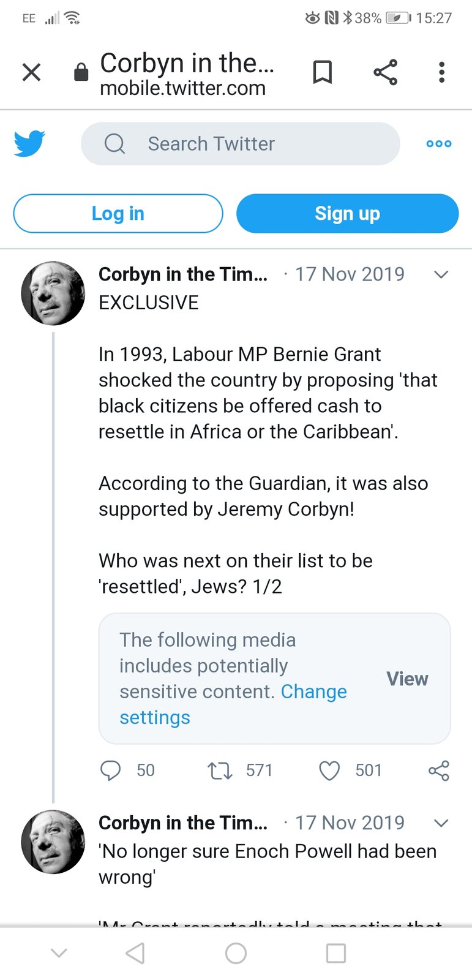Tap the browser share icon

tap(385, 72)
